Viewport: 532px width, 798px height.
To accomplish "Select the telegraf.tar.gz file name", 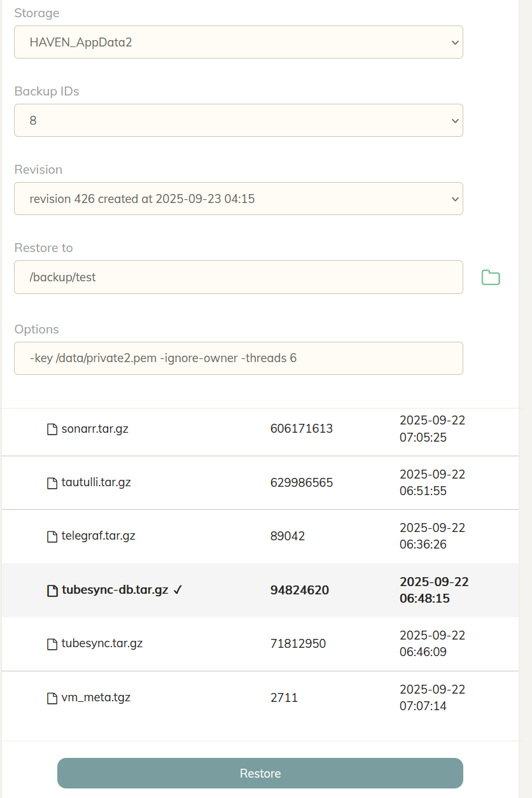I will tap(99, 536).
